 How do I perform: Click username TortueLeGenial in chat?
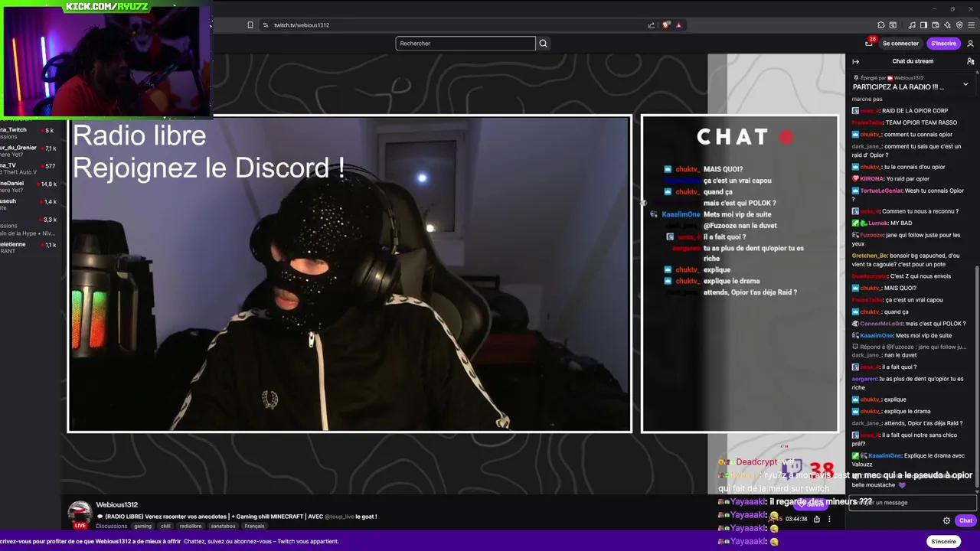pyautogui.click(x=882, y=191)
